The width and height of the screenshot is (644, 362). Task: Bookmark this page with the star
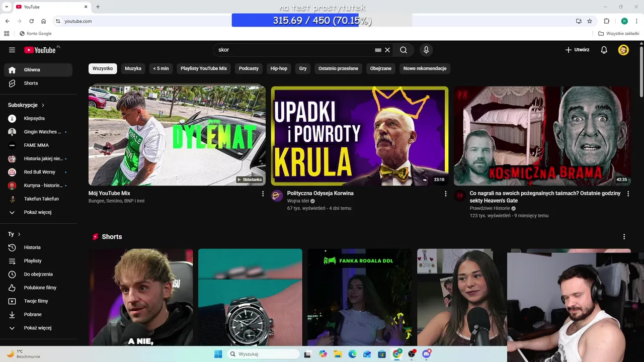(x=590, y=21)
